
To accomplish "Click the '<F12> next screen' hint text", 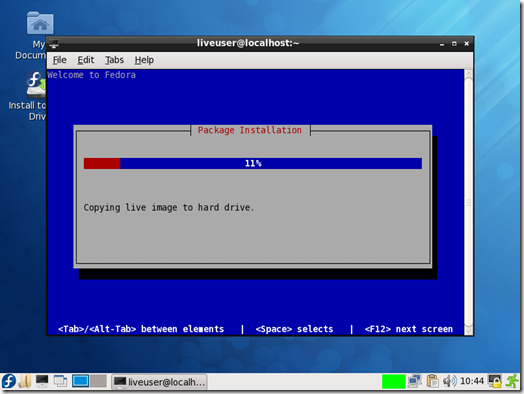I will [409, 329].
